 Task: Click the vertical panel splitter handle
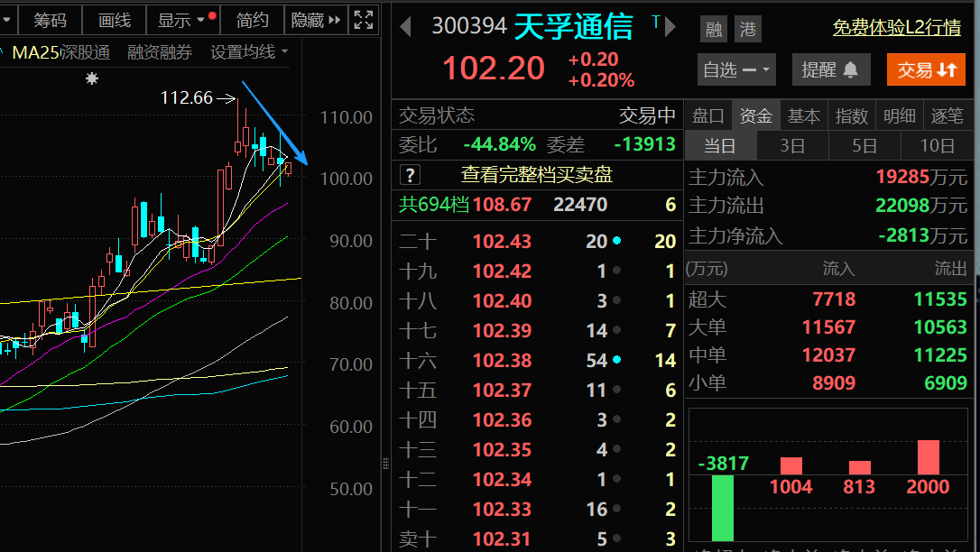click(x=385, y=464)
